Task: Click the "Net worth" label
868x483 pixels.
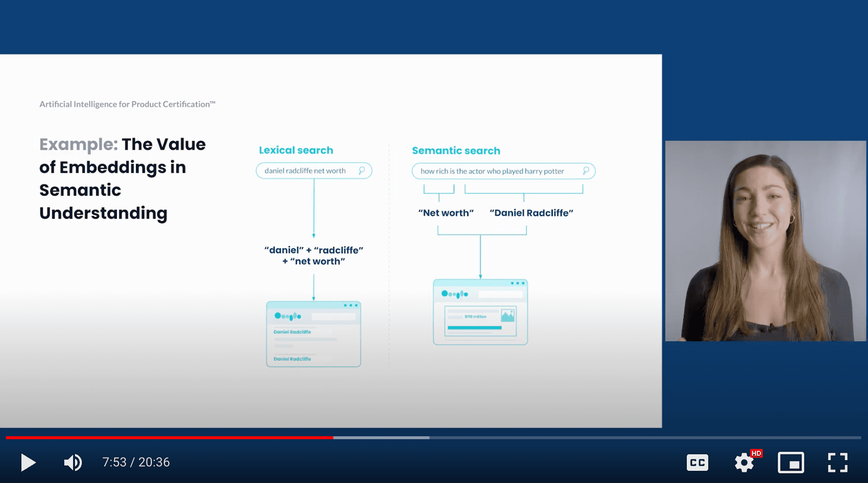Action: [x=446, y=213]
